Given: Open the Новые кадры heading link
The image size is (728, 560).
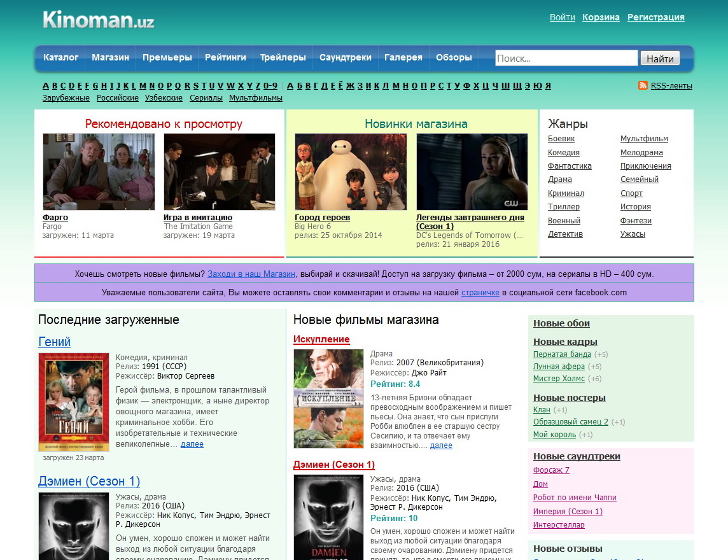Looking at the screenshot, I should pyautogui.click(x=565, y=342).
